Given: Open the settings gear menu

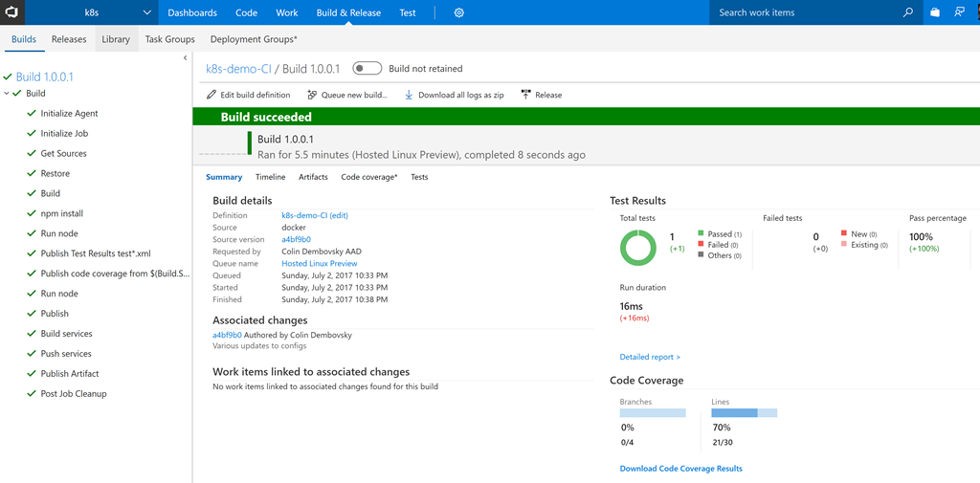Looking at the screenshot, I should (x=459, y=13).
